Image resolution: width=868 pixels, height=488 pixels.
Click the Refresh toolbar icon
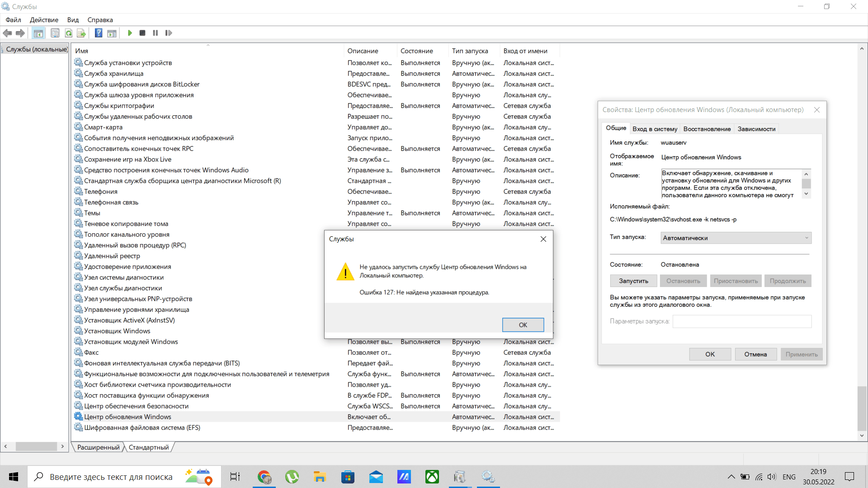[x=69, y=33]
